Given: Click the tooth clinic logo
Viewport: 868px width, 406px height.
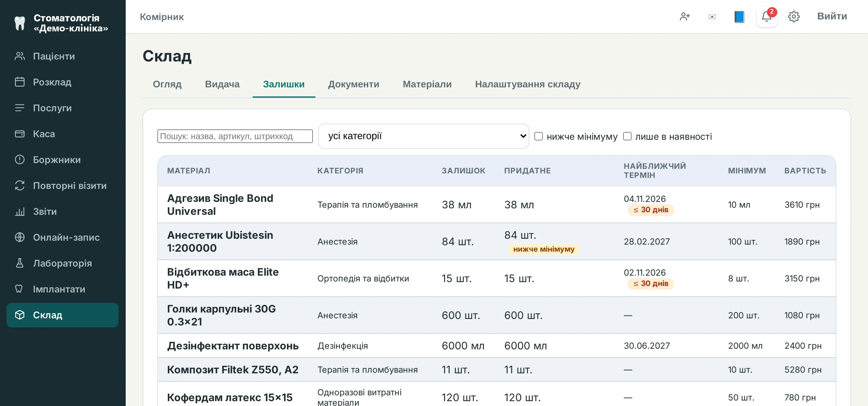Looking at the screenshot, I should (19, 23).
